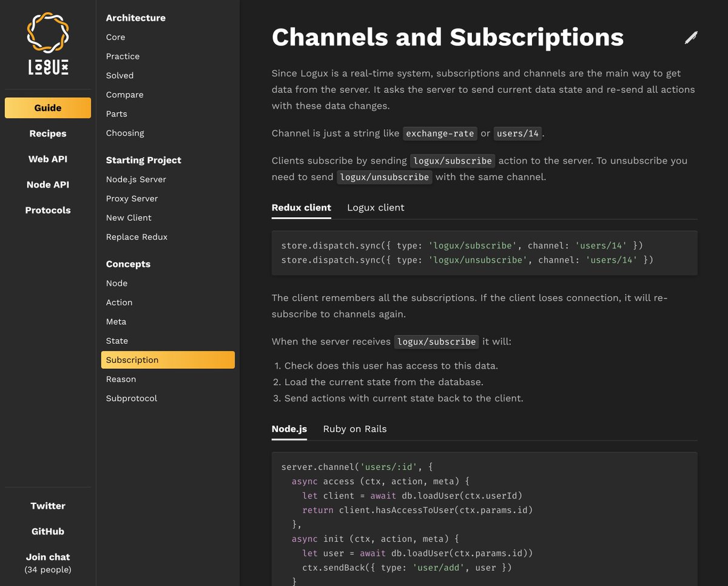
Task: Switch to Ruby on Rails tab
Action: point(355,429)
